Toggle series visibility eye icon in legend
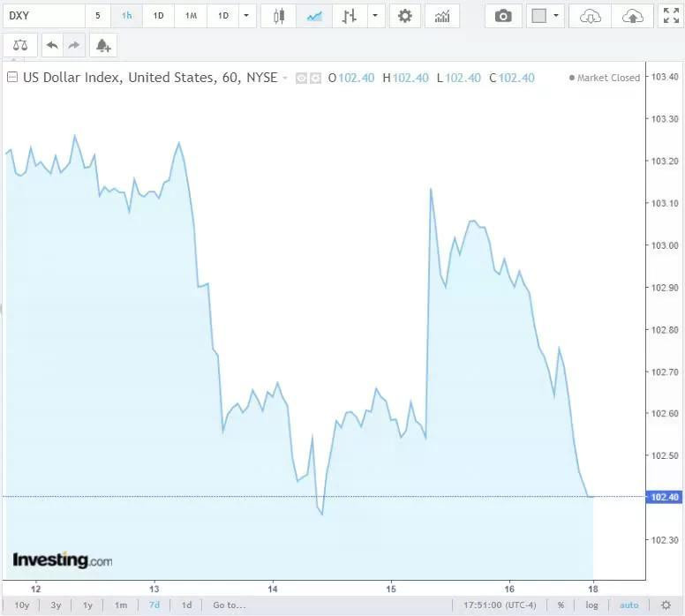685x616 pixels. click(x=301, y=79)
